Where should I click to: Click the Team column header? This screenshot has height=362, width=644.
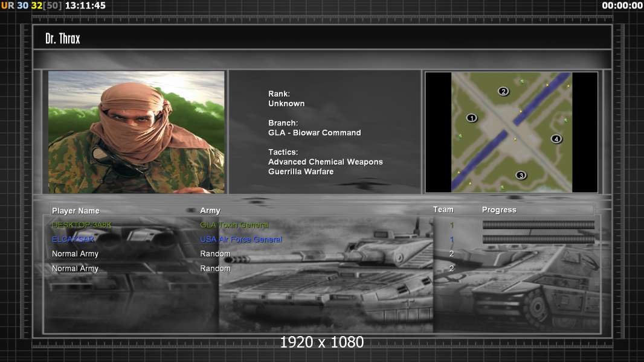[443, 209]
